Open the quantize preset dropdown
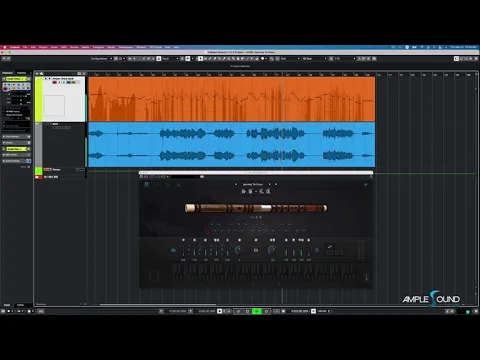480x360 pixels. (x=345, y=59)
